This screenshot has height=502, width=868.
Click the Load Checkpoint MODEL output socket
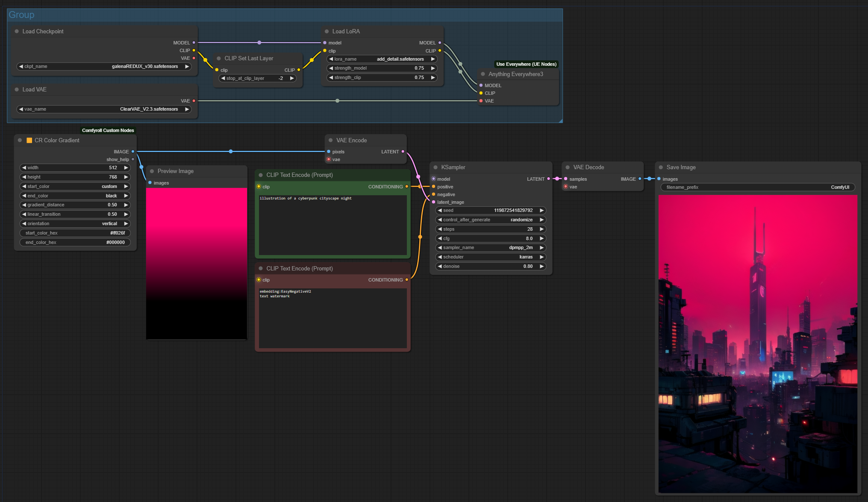[x=194, y=43]
